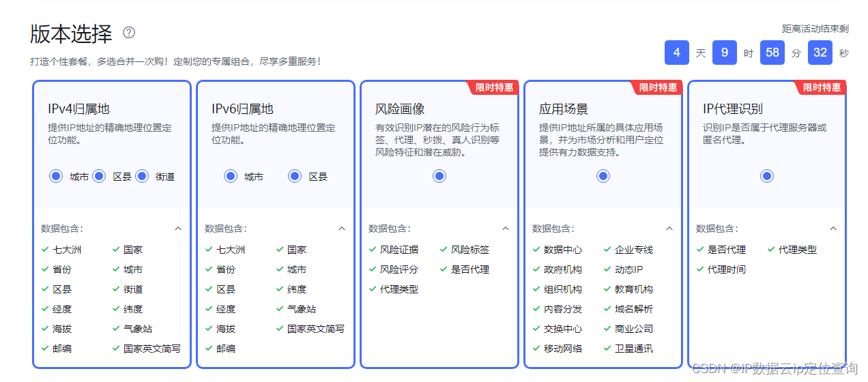The width and height of the screenshot is (868, 382).
Task: Click the countdown seconds box showing 32
Action: (x=820, y=53)
